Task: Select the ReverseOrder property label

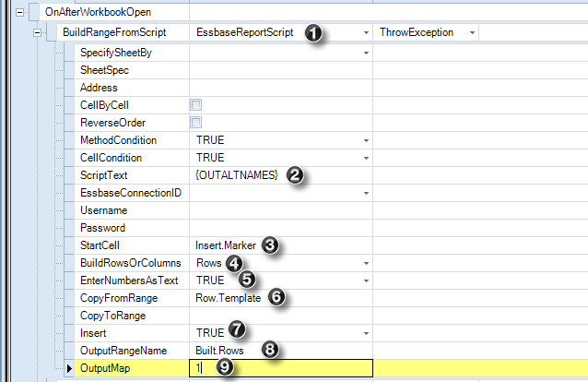Action: point(112,123)
